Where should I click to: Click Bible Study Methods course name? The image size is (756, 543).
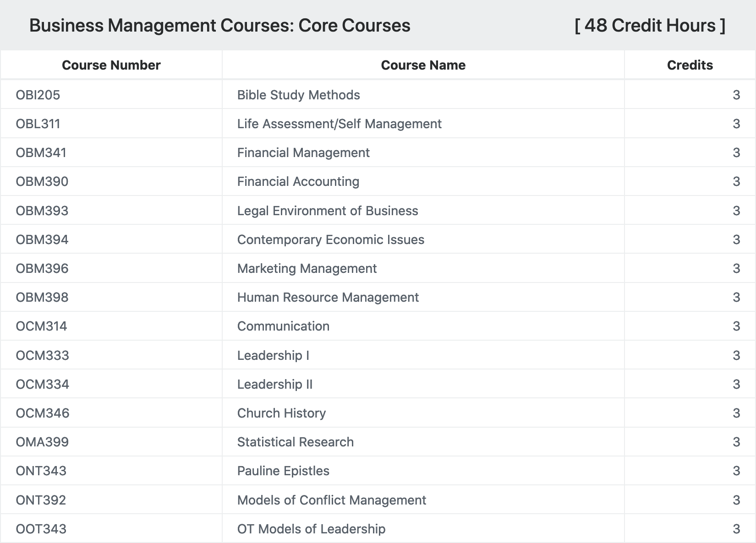click(x=298, y=95)
